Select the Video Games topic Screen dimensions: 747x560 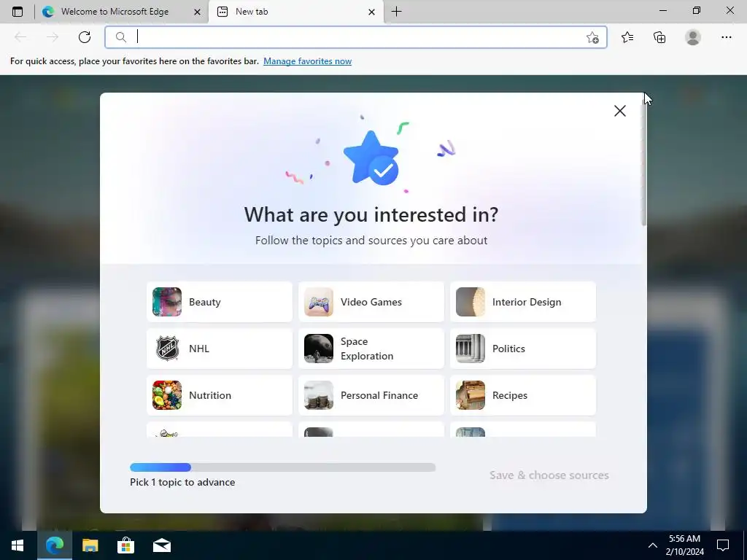pyautogui.click(x=371, y=302)
